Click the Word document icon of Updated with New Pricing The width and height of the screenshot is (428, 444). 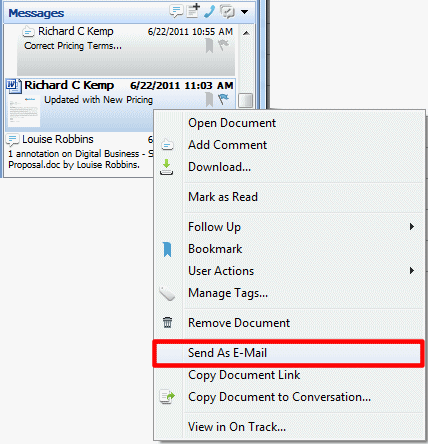point(13,85)
